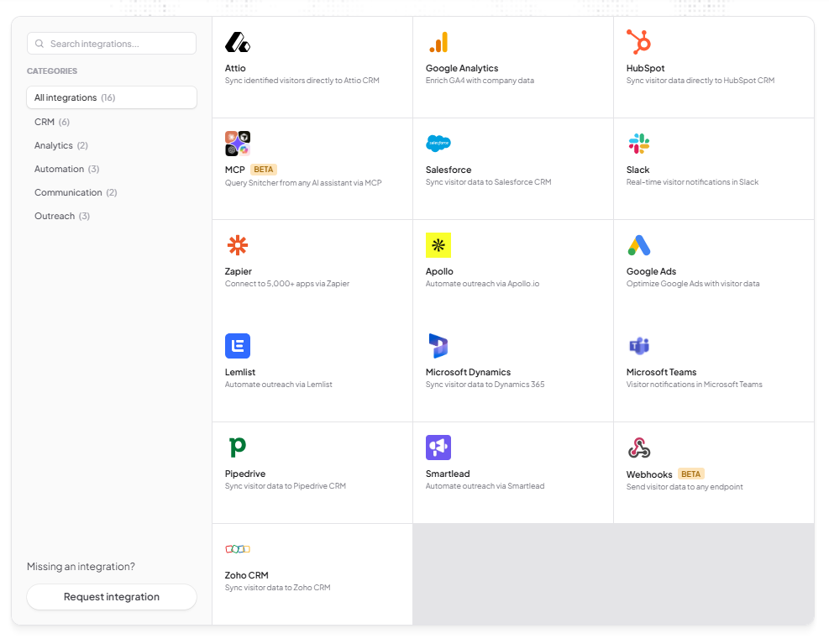This screenshot has height=644, width=829.
Task: Select the orange HubSpot sprocket icon
Action: click(638, 42)
